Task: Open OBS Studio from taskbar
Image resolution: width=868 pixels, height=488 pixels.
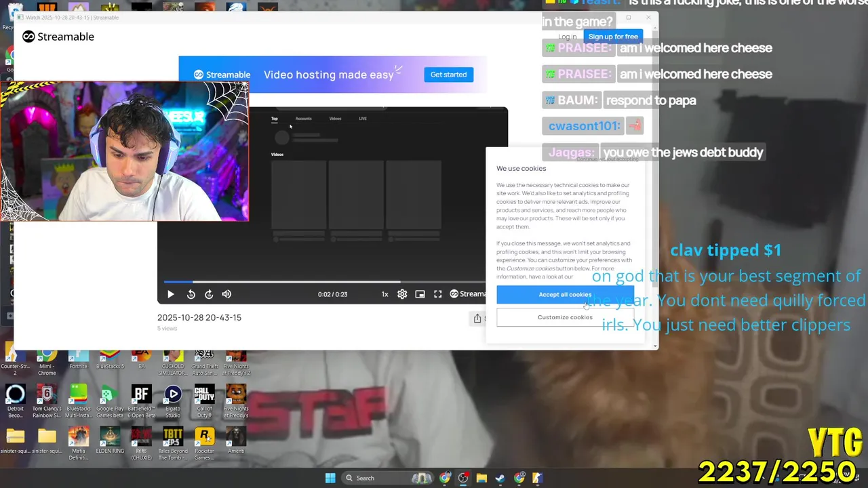Action: pos(463,478)
